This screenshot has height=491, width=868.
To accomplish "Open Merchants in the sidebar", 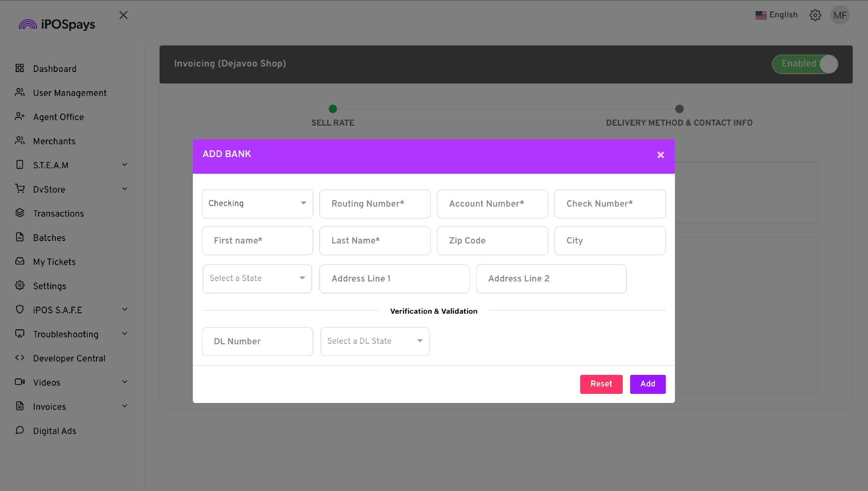I will pos(54,141).
